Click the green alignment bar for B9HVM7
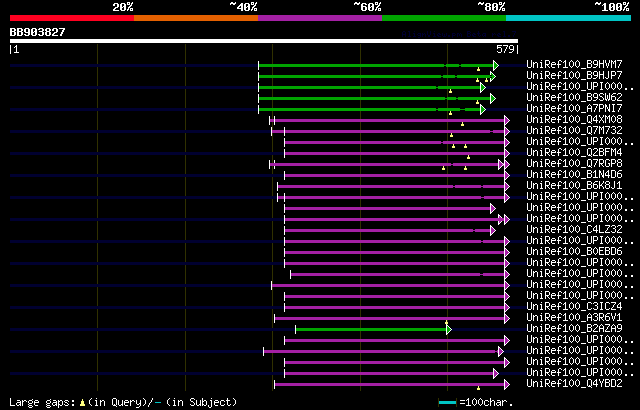Viewport: 640px width, 410px height. click(376, 65)
